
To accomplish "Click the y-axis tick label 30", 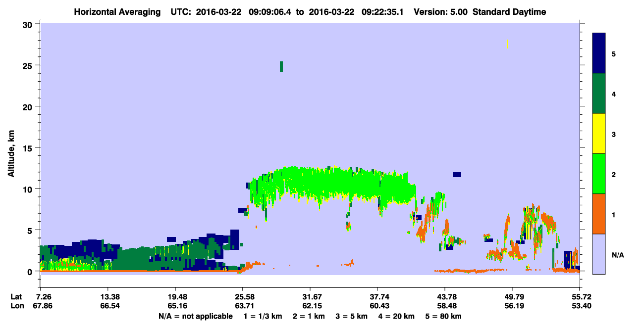I will [x=29, y=24].
